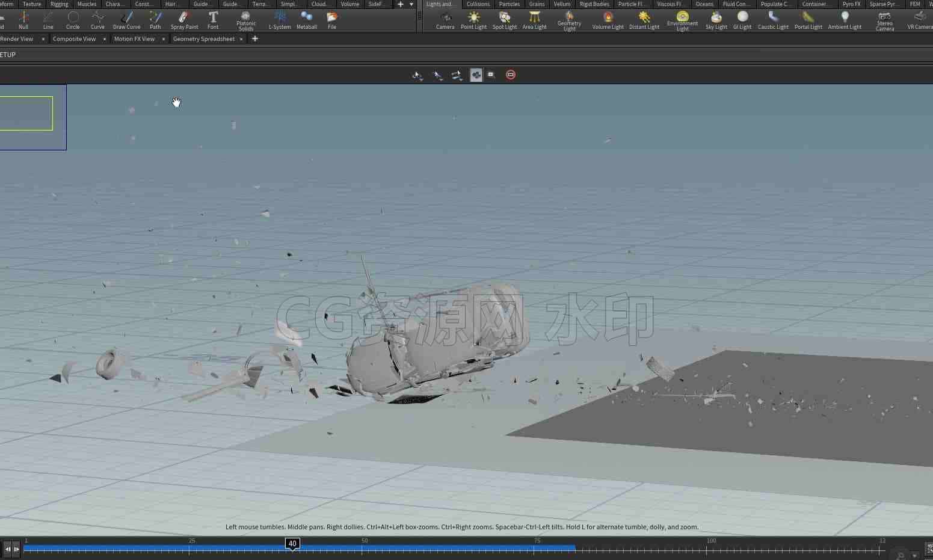
Task: Add an Ambient Light
Action: [845, 20]
